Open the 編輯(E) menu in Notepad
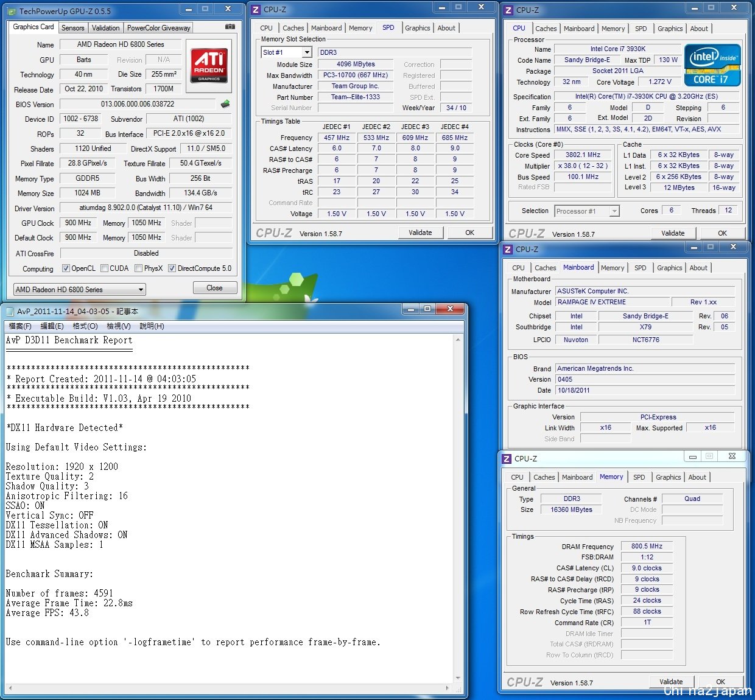755x700 pixels. 52,326
